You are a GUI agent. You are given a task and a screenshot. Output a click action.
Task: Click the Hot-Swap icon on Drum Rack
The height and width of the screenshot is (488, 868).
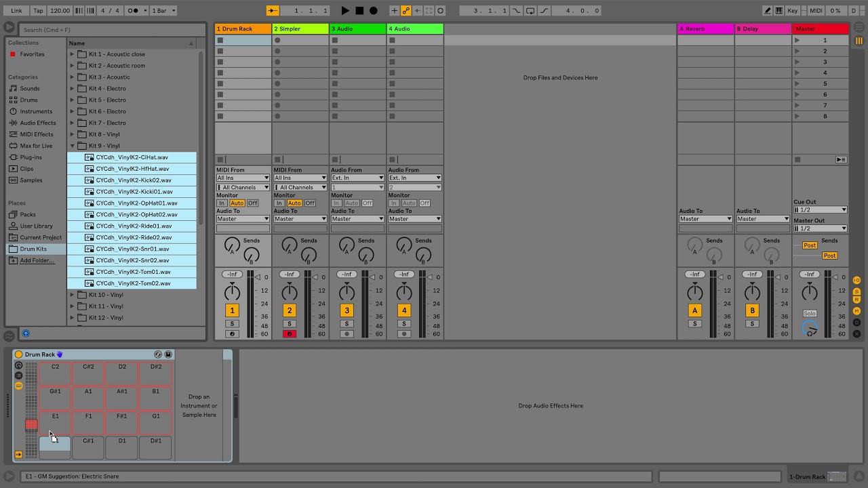point(158,354)
